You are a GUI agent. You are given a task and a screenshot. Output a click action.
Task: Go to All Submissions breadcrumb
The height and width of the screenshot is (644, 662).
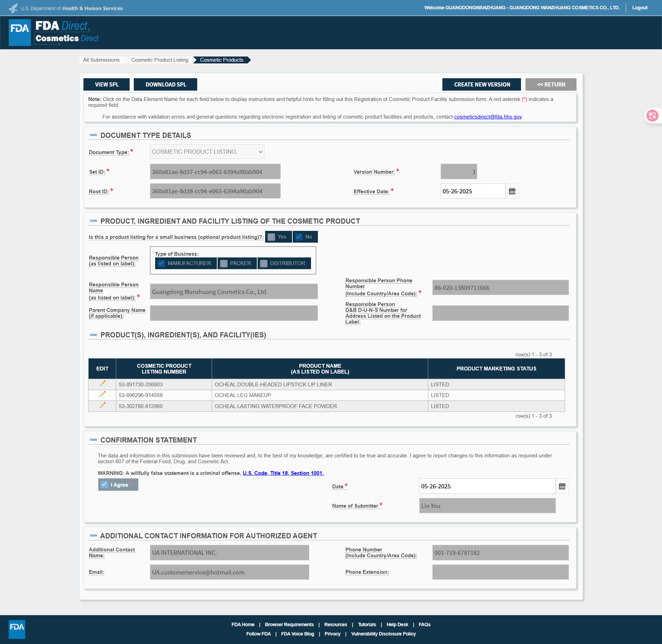click(101, 60)
